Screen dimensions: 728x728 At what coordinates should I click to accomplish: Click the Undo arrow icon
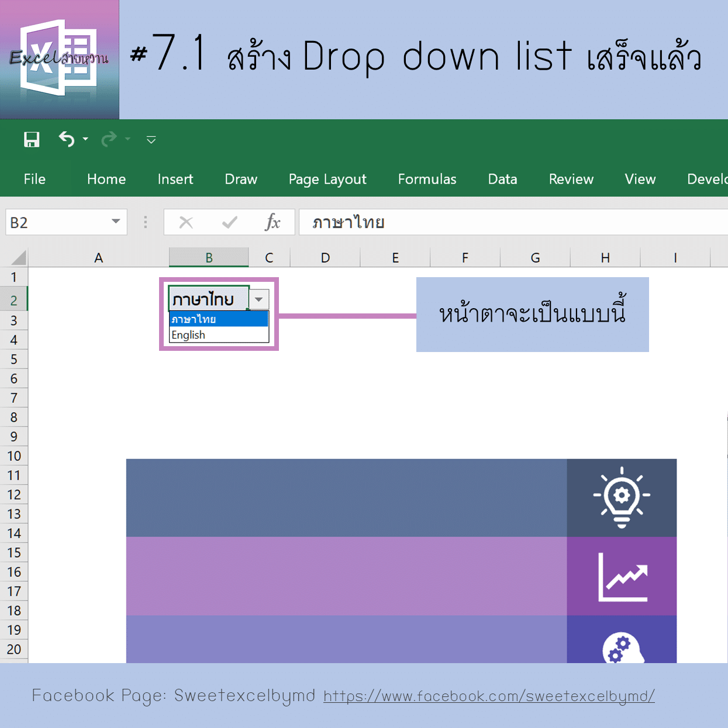click(x=67, y=139)
